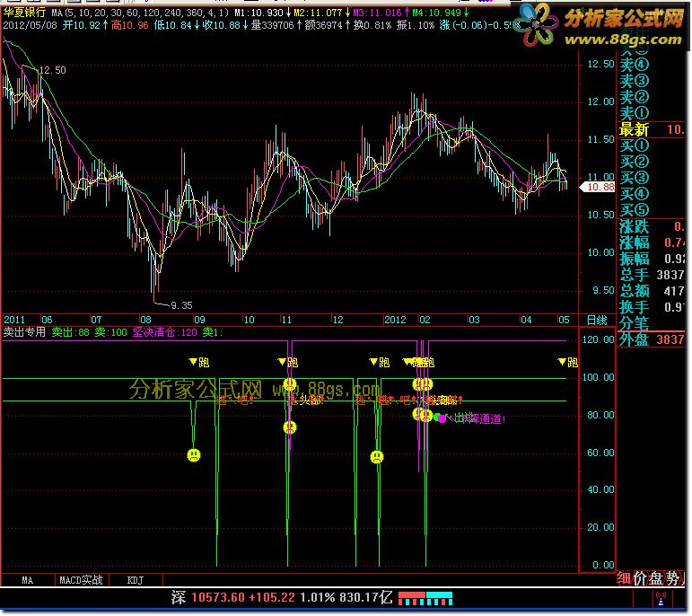Click the 830.17亿 turnover value
Viewport: 692px width, 616px height.
click(x=366, y=598)
